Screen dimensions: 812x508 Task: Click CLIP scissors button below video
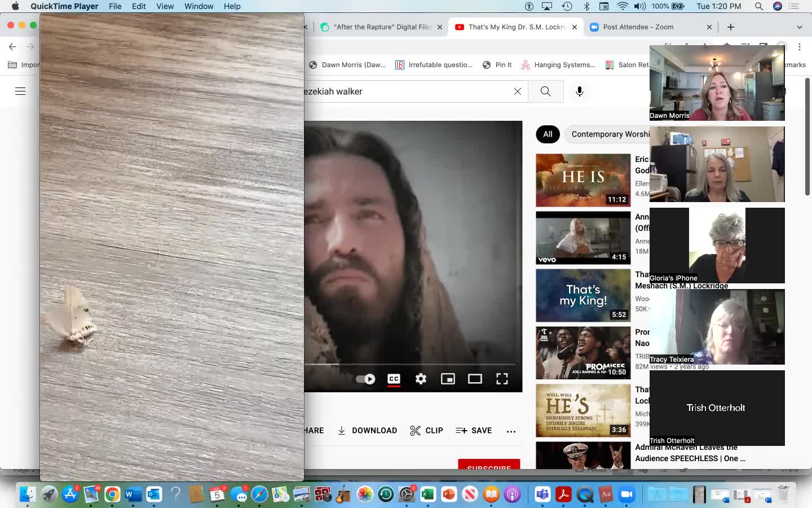[x=426, y=431]
